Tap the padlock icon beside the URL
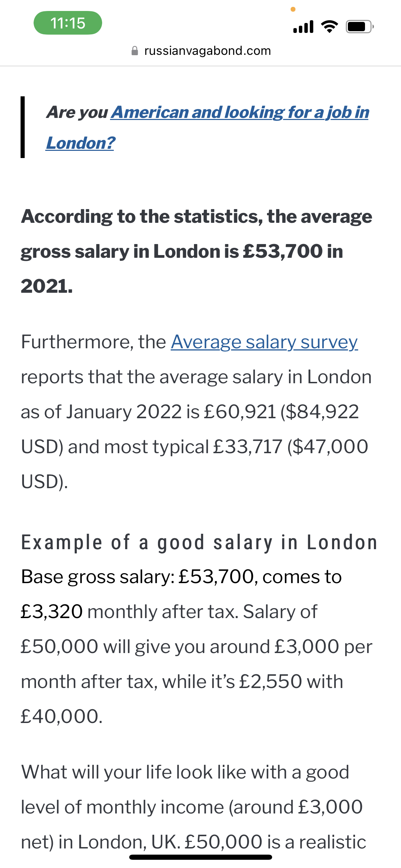Viewport: 401px width, 868px height. 135,51
